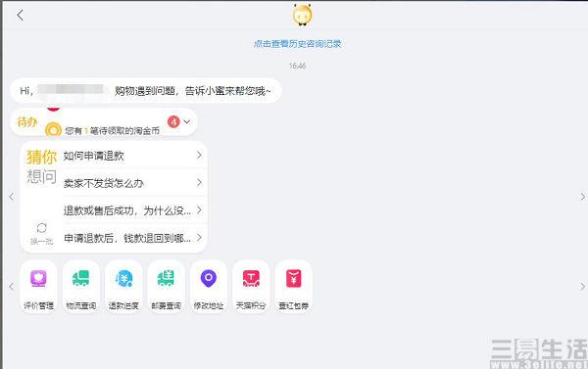Open 物流查询 logistics tracking shortcut
Viewport: 588px width, 369px height.
81,287
